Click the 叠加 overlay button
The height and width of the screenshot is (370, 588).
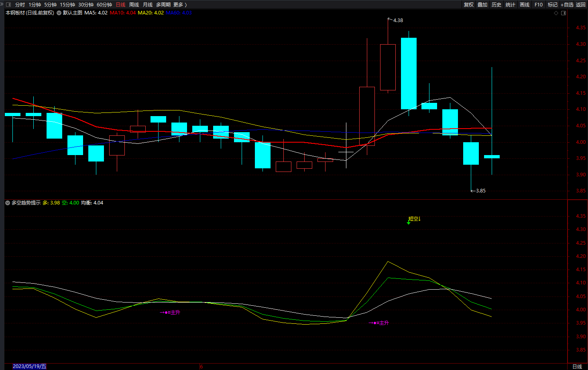(482, 5)
